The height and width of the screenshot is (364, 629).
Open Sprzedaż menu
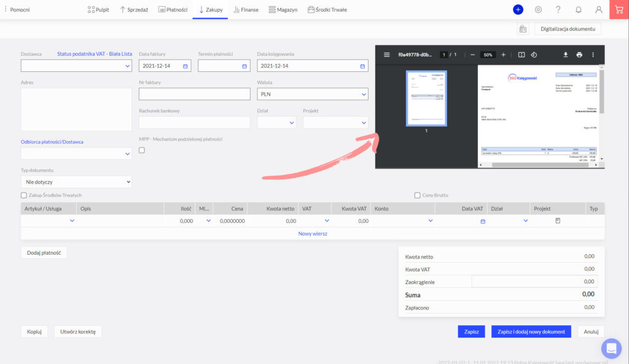point(134,10)
